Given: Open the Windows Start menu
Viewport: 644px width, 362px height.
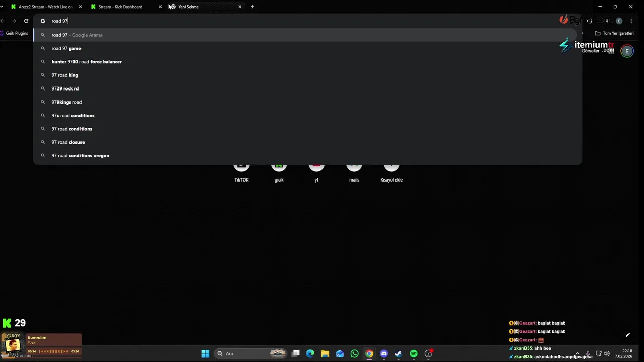Looking at the screenshot, I should point(205,353).
